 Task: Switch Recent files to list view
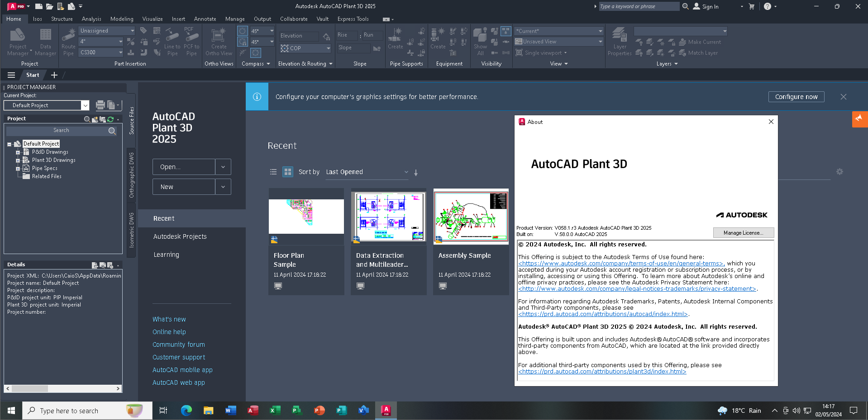[x=273, y=172]
